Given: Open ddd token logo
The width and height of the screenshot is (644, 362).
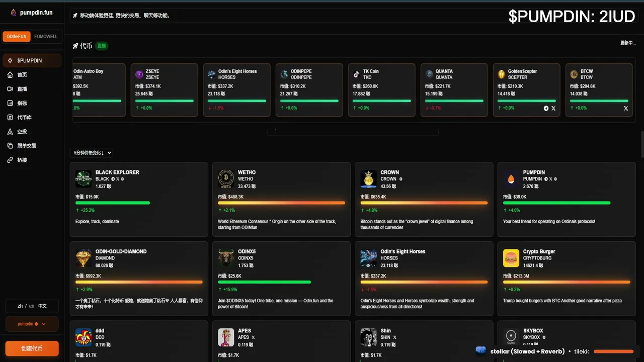Looking at the screenshot, I should 84,337.
